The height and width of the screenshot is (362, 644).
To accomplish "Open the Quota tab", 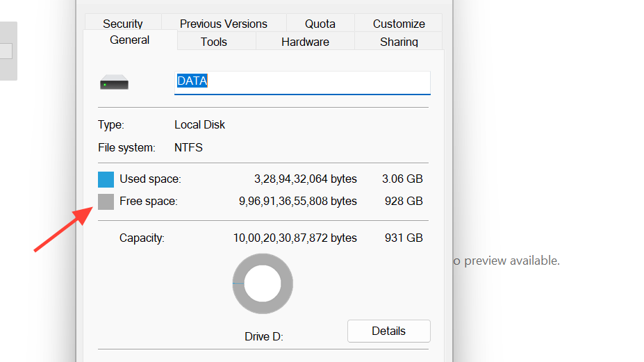I will (320, 24).
